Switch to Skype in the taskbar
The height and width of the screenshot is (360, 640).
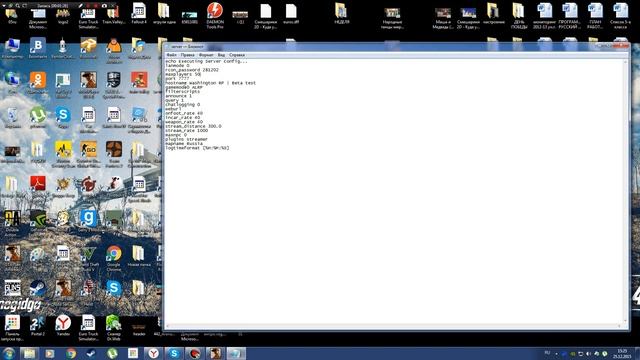pos(174,353)
